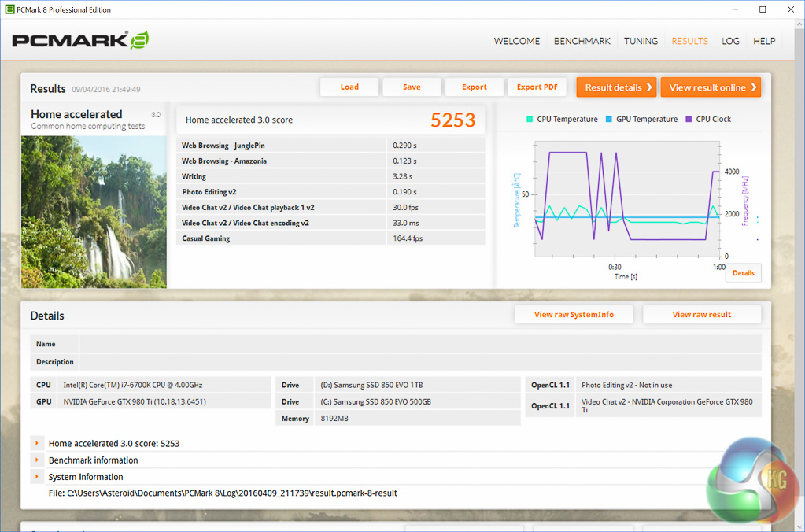
Task: Open the Help tab
Action: click(763, 41)
